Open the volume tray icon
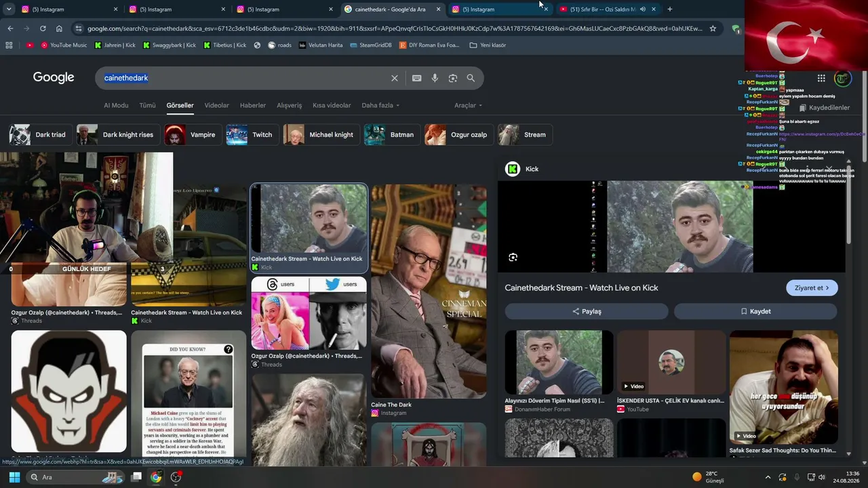Viewport: 868px width, 488px height. coord(822,477)
